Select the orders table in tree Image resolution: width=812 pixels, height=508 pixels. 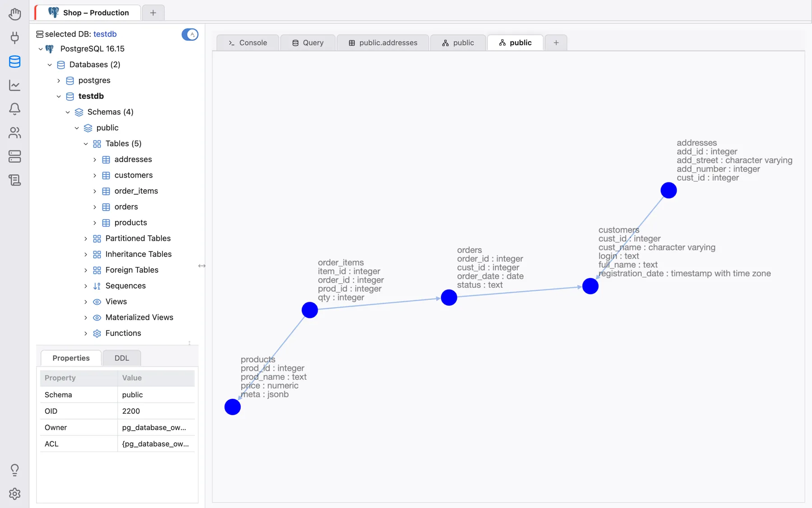[126, 207]
